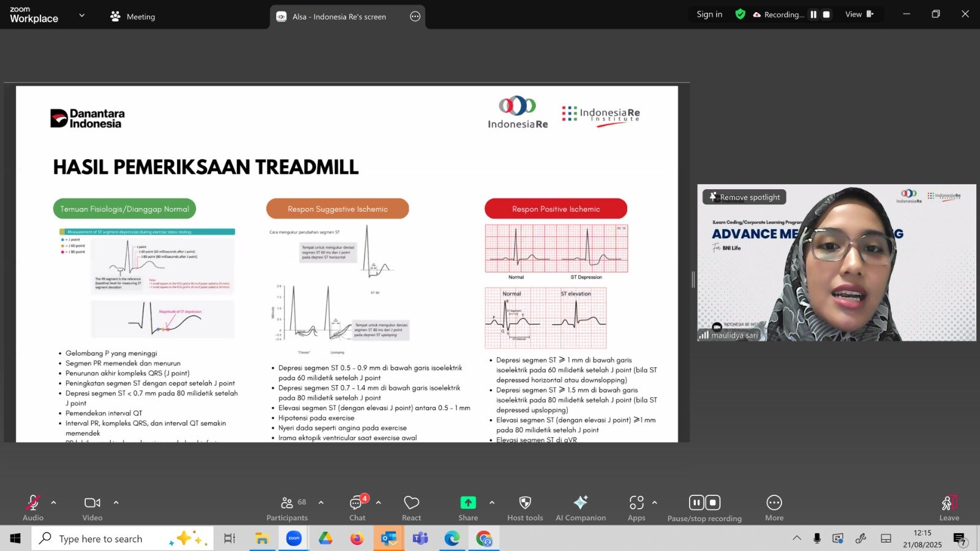
Task: Click the green Share screen icon
Action: pos(468,503)
